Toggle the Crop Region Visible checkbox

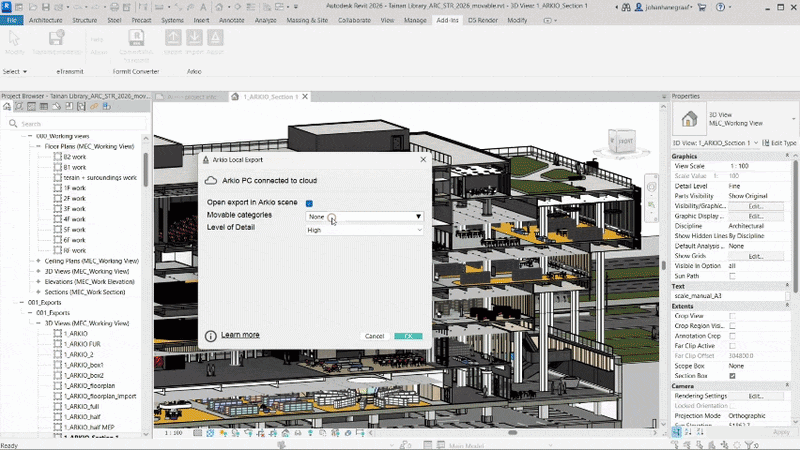[x=732, y=326]
